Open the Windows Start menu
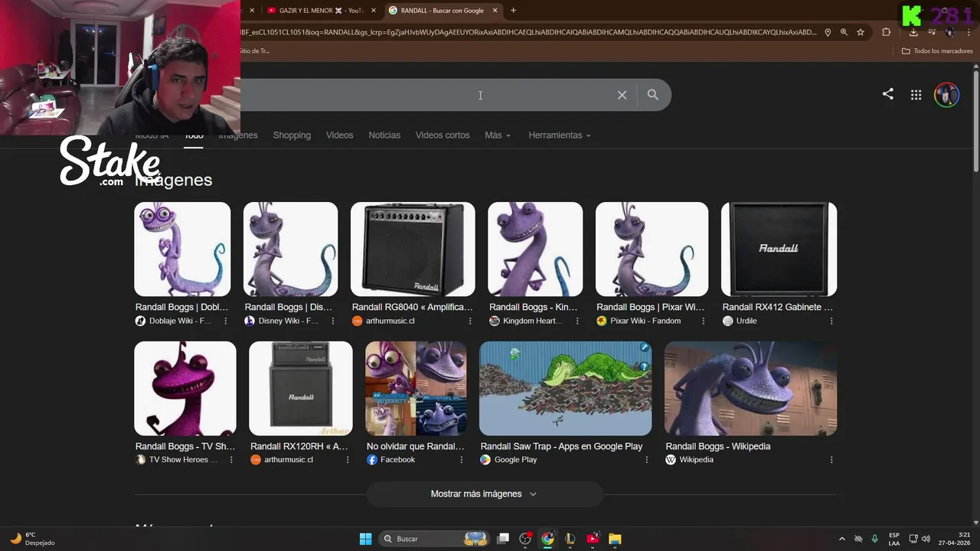 click(x=365, y=539)
